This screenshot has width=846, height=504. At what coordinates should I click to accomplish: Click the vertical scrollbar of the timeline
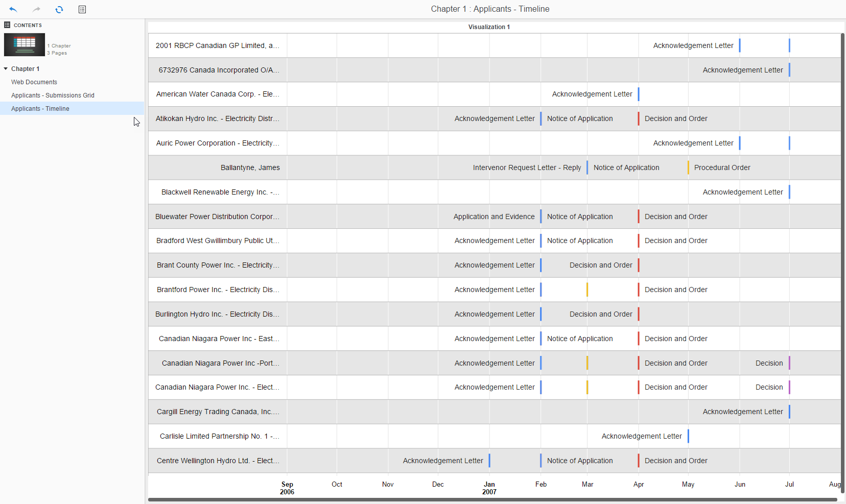point(842,263)
